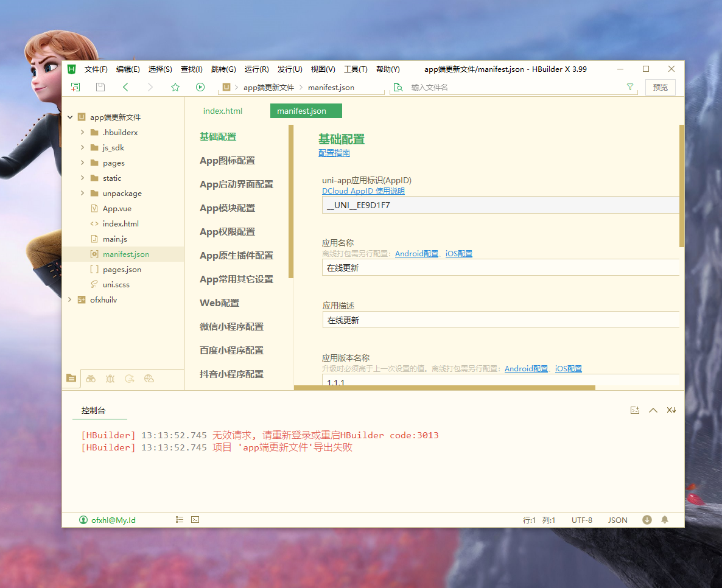Collapse the app端更新文件 project tree

click(70, 117)
